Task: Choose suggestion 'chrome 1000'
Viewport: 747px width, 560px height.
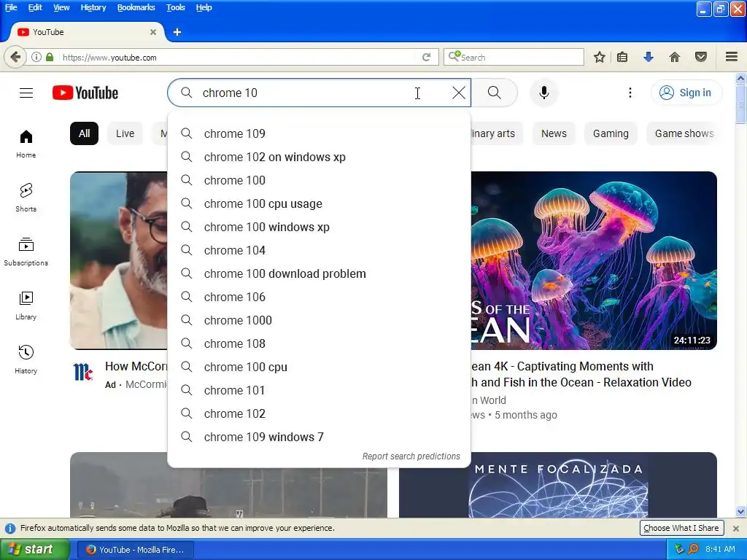Action: [320, 320]
